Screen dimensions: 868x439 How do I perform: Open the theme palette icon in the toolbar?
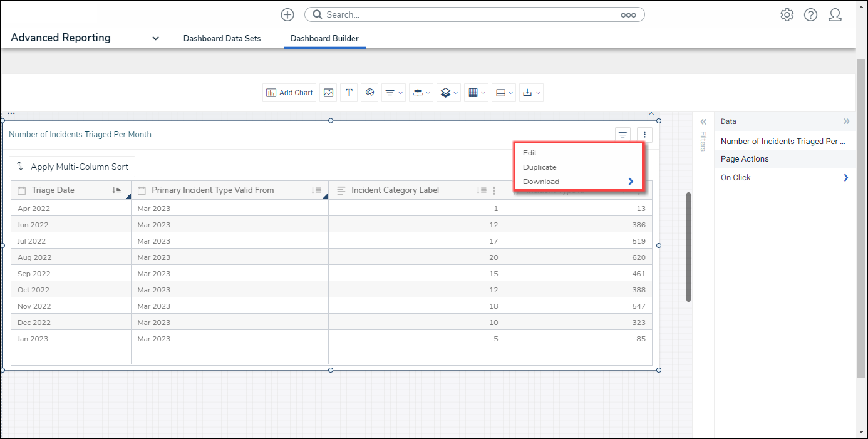[x=369, y=93]
